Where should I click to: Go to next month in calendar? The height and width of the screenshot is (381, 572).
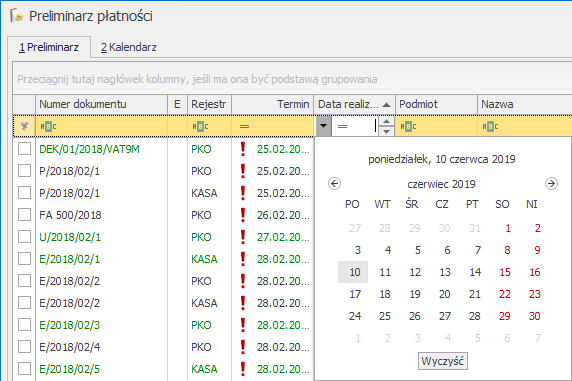coord(551,183)
